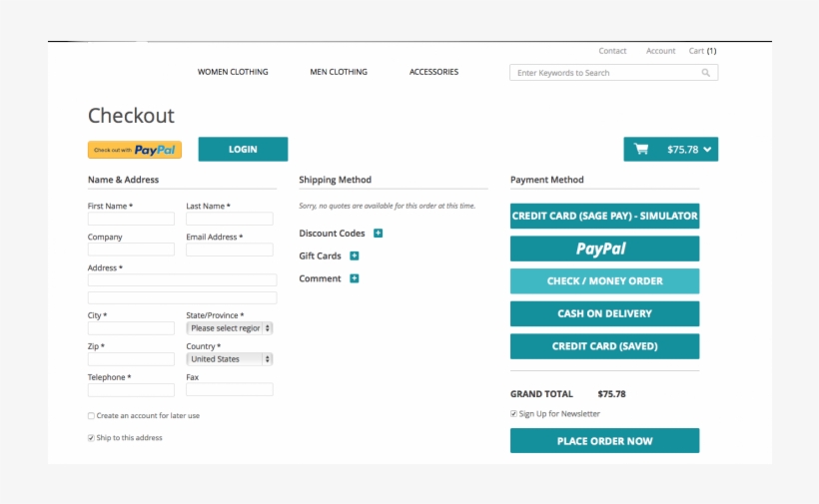Image resolution: width=819 pixels, height=504 pixels.
Task: Expand Discount Codes with the plus icon
Action: (379, 234)
